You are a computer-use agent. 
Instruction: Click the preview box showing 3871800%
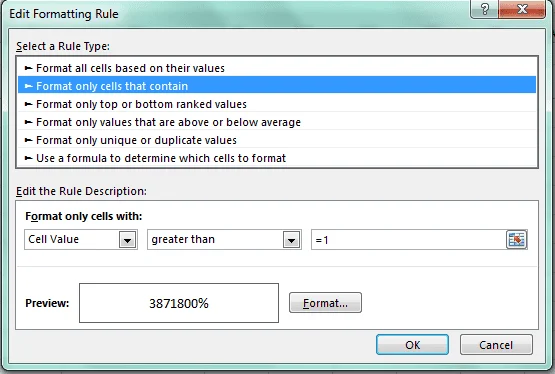click(x=179, y=303)
